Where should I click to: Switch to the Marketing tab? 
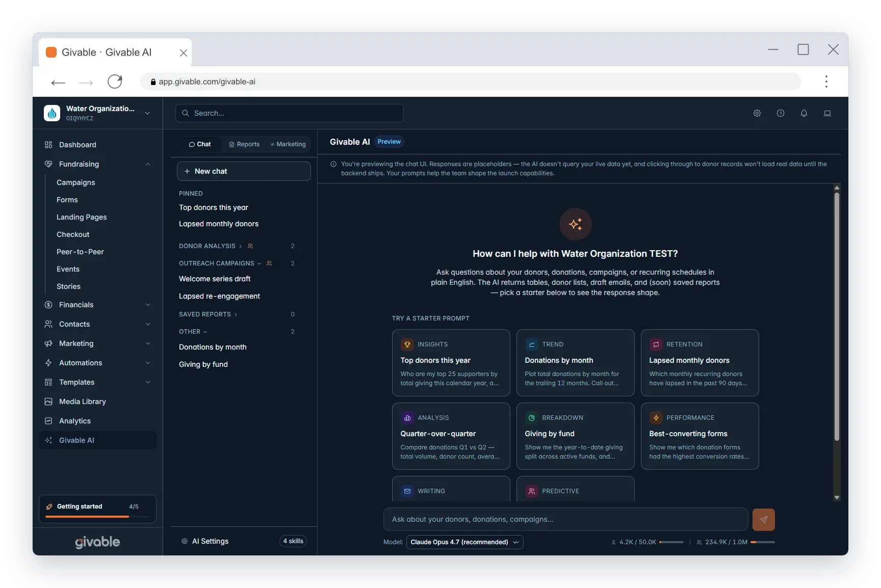point(288,144)
